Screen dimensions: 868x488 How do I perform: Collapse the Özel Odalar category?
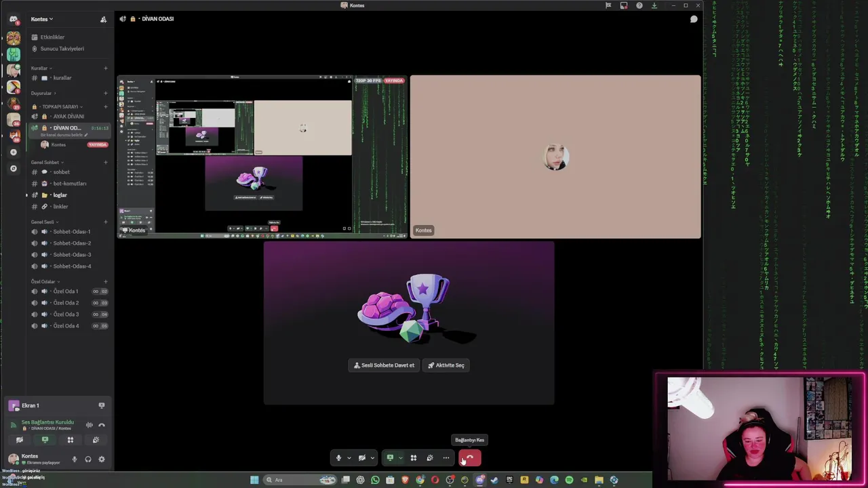tap(45, 282)
